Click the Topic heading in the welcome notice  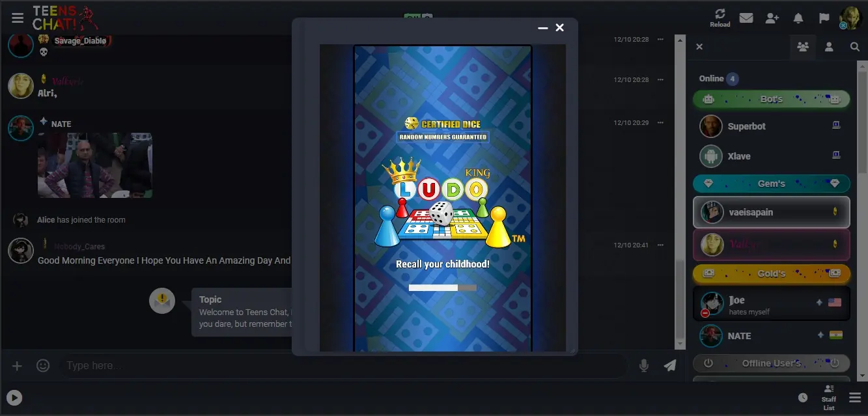pos(210,299)
